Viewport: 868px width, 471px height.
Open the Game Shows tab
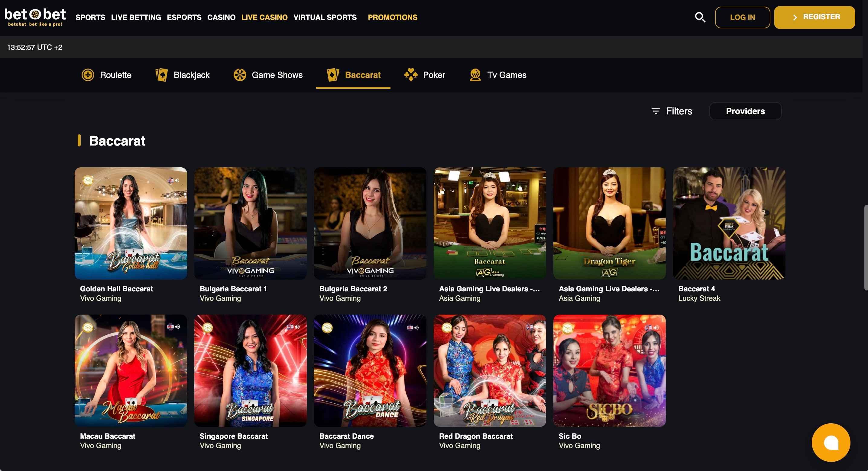pyautogui.click(x=268, y=75)
